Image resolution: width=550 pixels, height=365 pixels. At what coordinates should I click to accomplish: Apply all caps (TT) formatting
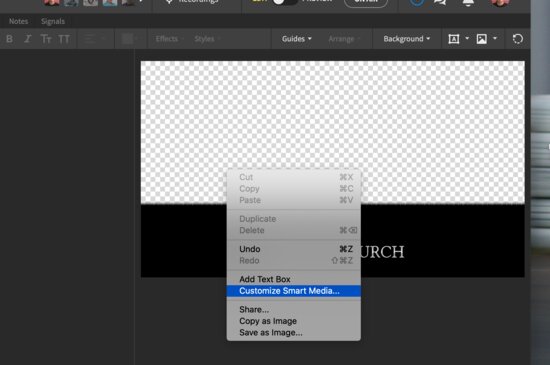(x=64, y=39)
